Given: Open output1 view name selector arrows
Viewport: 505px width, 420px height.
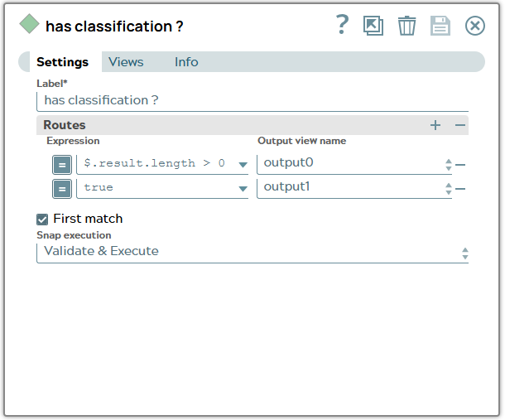Looking at the screenshot, I should point(449,189).
